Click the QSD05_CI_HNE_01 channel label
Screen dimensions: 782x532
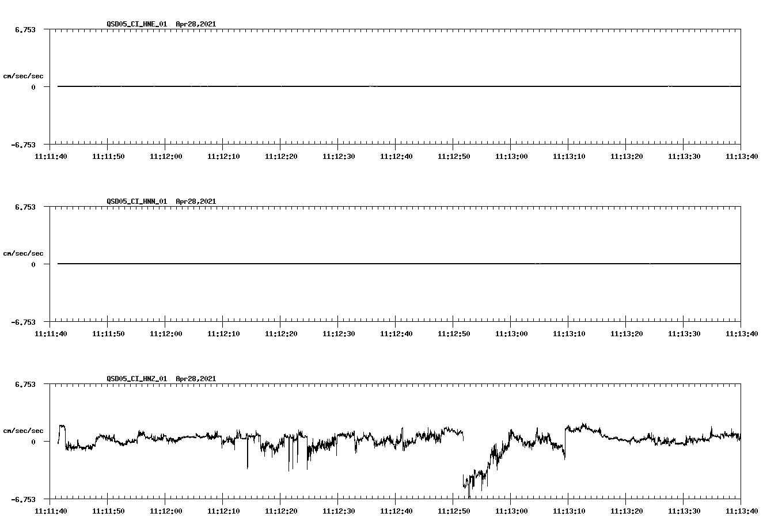[135, 24]
